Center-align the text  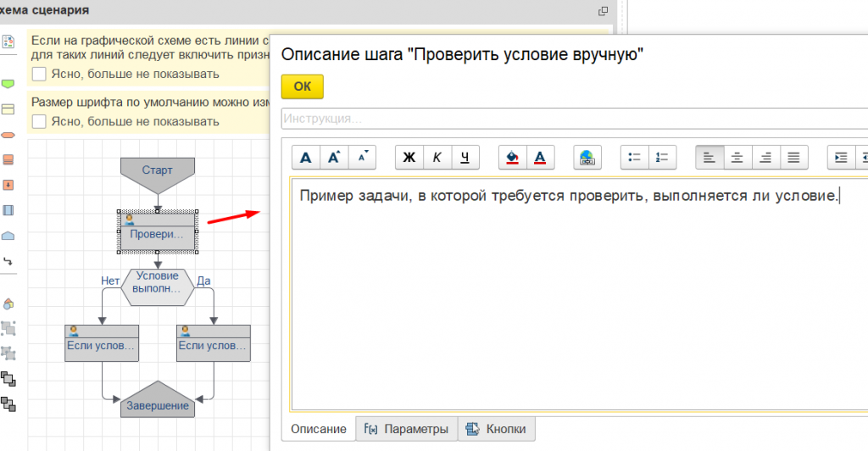point(737,158)
